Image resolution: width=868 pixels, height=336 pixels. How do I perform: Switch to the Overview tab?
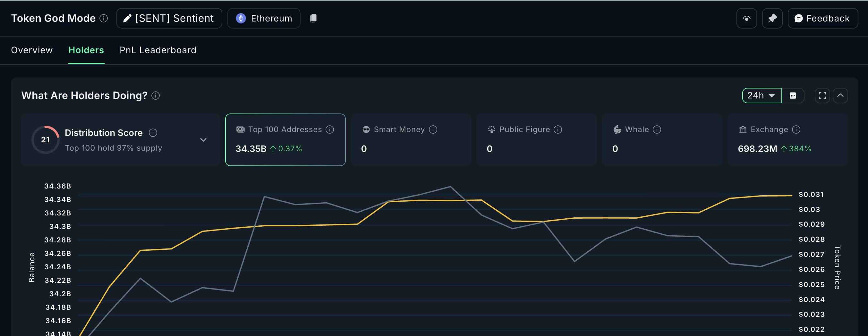coord(32,50)
